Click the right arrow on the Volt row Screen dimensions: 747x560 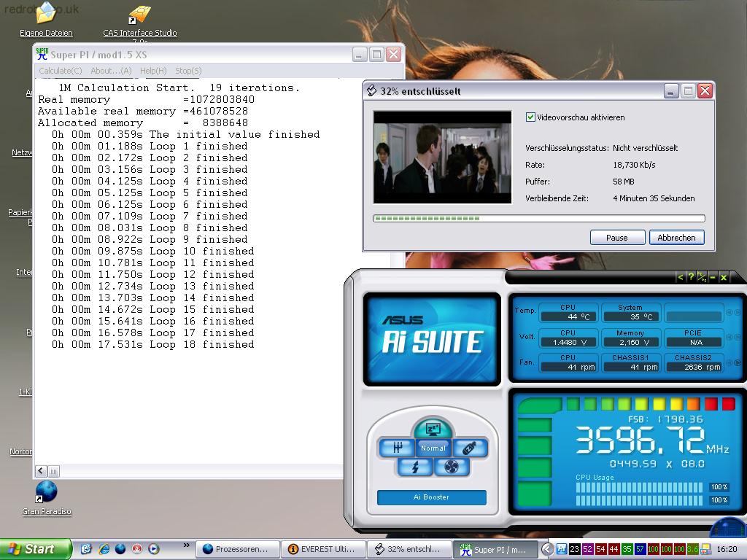tap(738, 338)
